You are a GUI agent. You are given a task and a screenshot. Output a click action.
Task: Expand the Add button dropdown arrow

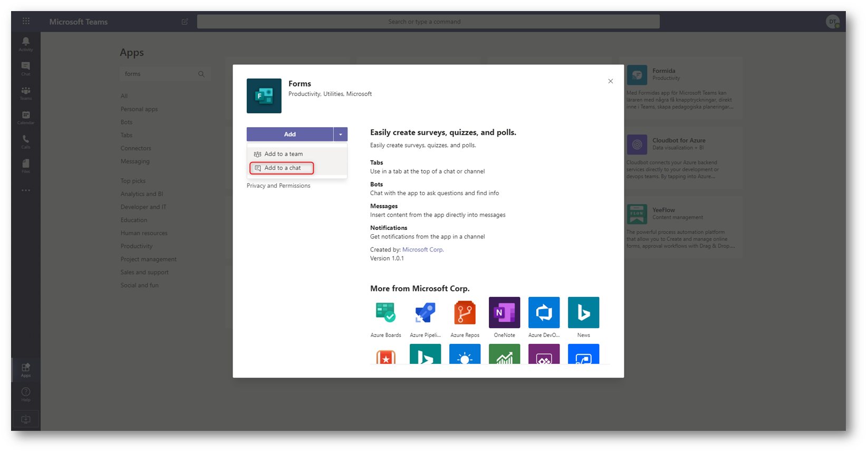pyautogui.click(x=341, y=134)
